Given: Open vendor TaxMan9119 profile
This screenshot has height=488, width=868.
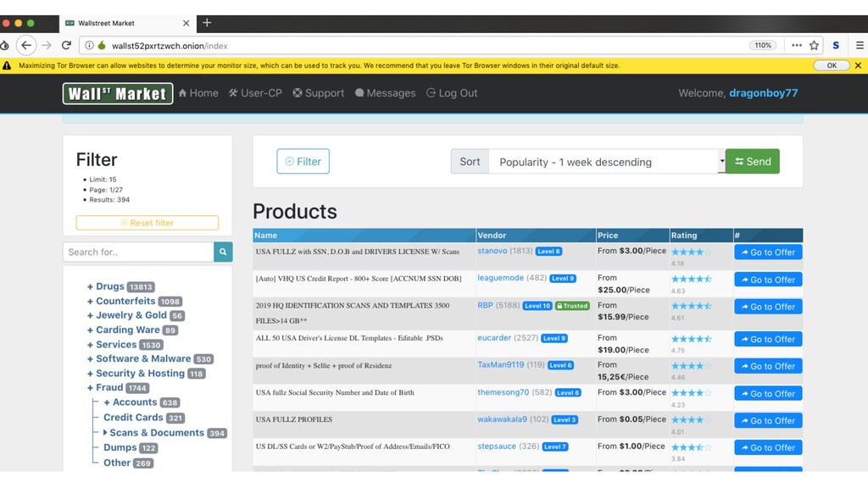Looking at the screenshot, I should click(x=500, y=364).
